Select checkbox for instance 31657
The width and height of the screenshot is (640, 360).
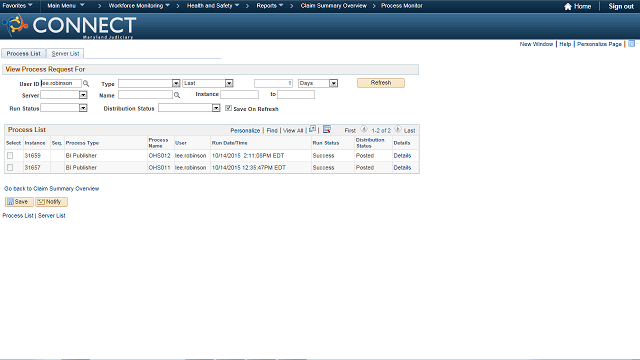pos(10,167)
